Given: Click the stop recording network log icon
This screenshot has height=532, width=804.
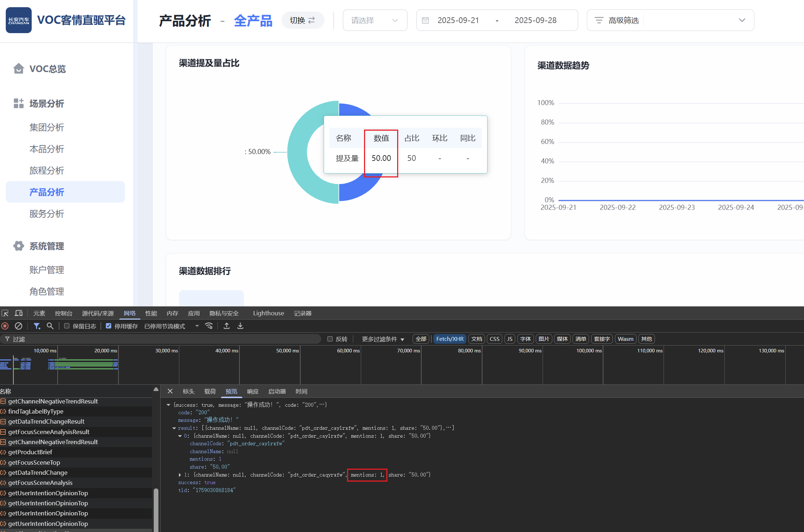Looking at the screenshot, I should pos(5,326).
